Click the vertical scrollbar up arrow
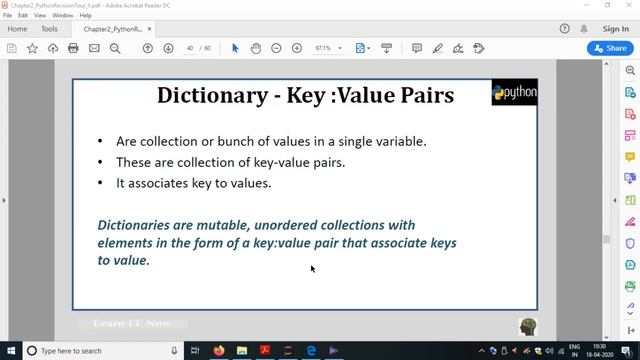640x360 pixels. pyautogui.click(x=606, y=64)
